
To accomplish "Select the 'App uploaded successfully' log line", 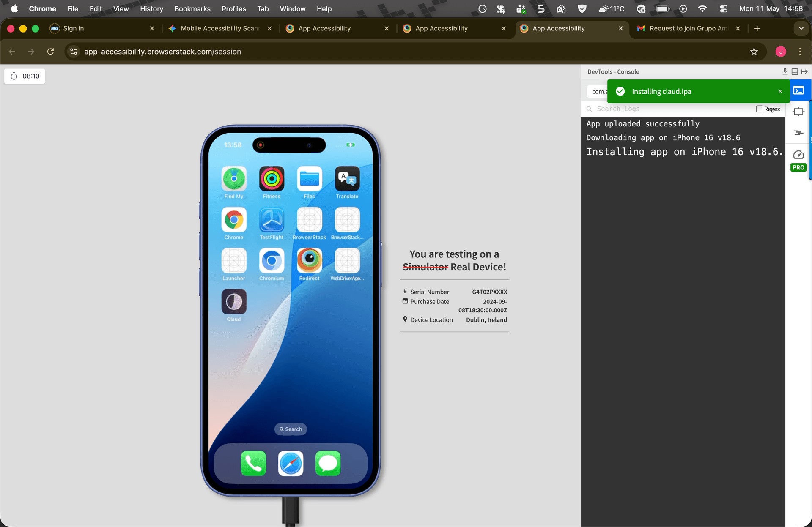I will [643, 124].
